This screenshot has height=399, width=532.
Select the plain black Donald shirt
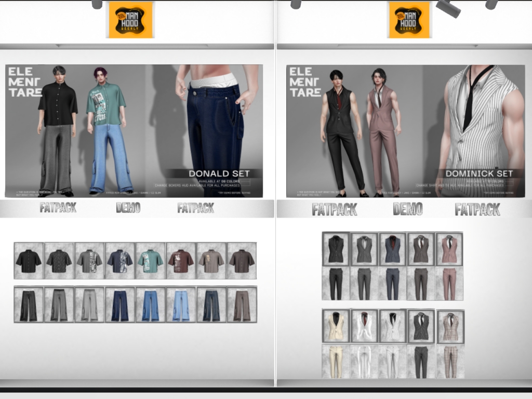pos(29,261)
